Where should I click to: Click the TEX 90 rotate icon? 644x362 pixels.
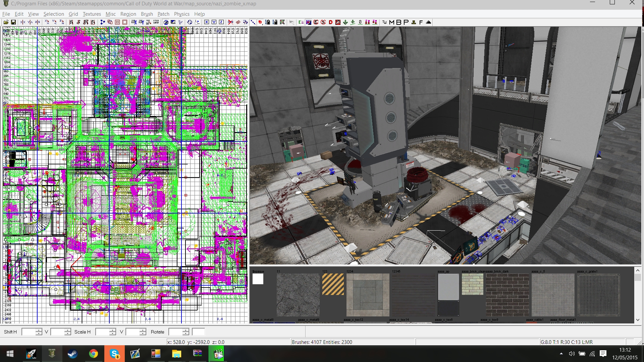(149, 22)
